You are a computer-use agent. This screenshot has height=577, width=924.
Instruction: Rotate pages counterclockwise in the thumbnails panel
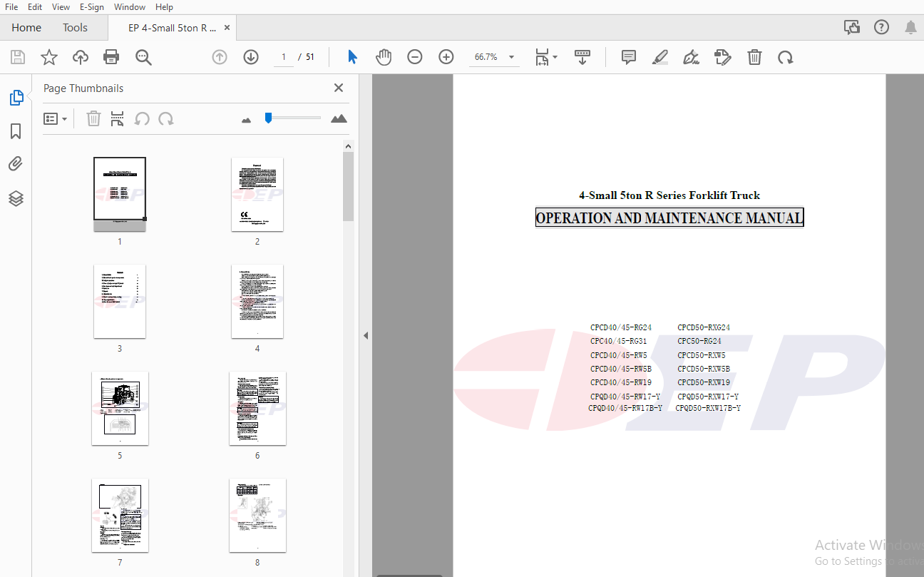142,119
